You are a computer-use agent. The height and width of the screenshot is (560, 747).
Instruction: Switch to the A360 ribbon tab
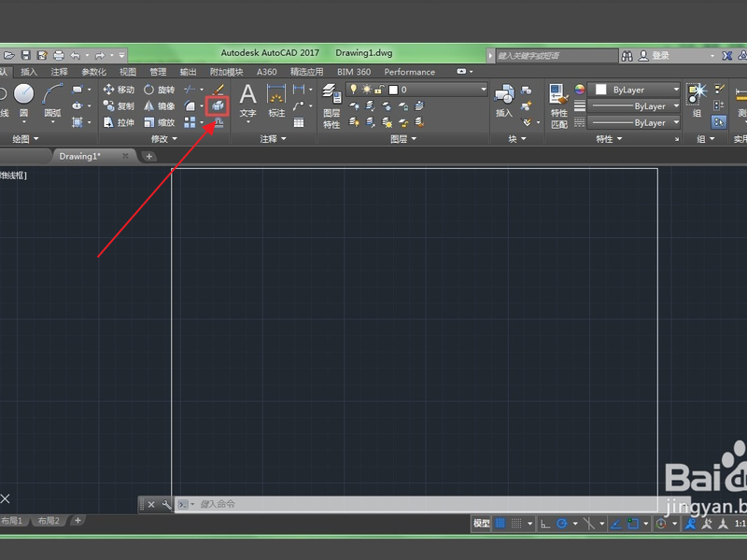point(267,72)
